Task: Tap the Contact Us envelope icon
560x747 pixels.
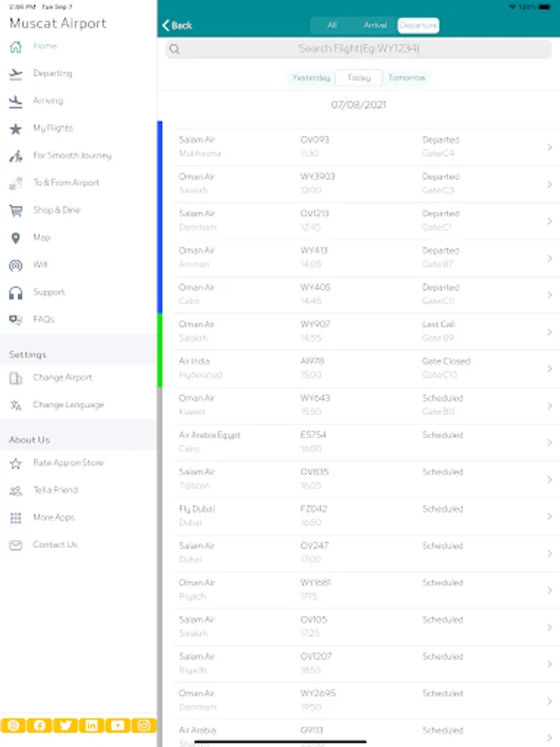Action: point(16,545)
